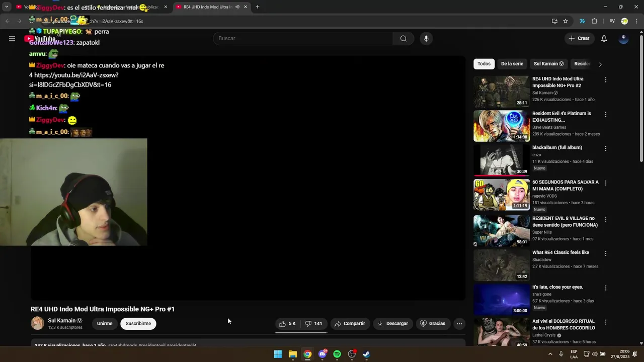Open the account avatar menu
This screenshot has width=644, height=362.
624,38
